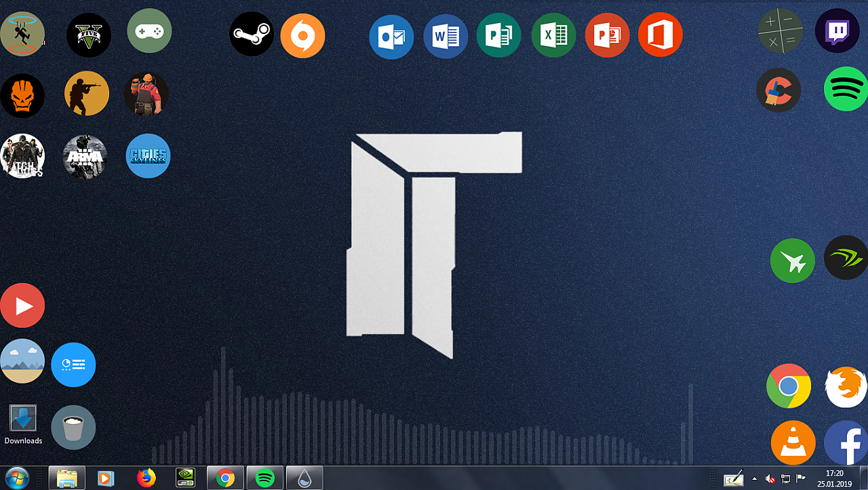Open the Calculator desktop icon
The height and width of the screenshot is (490, 868).
(x=781, y=31)
